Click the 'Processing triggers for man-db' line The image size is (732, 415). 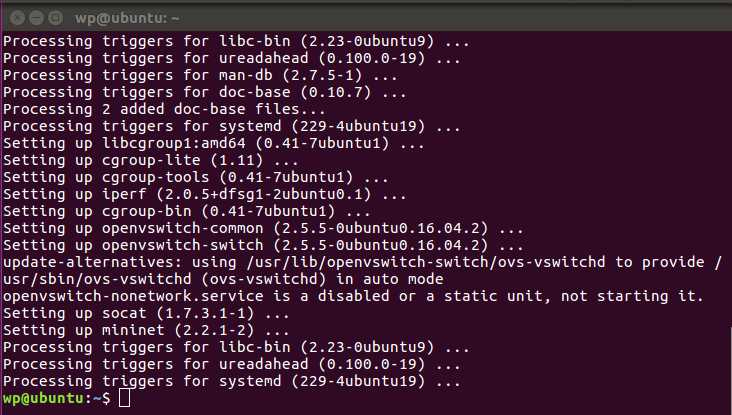200,76
